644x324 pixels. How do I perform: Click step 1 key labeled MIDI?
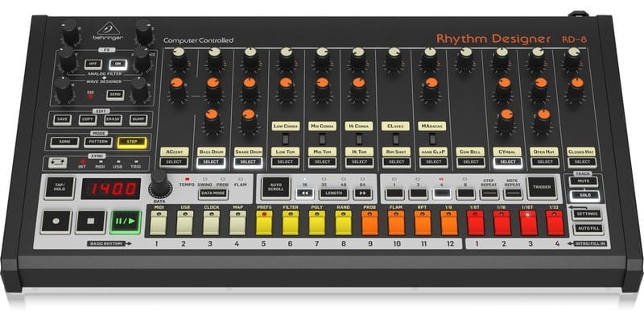[159, 222]
